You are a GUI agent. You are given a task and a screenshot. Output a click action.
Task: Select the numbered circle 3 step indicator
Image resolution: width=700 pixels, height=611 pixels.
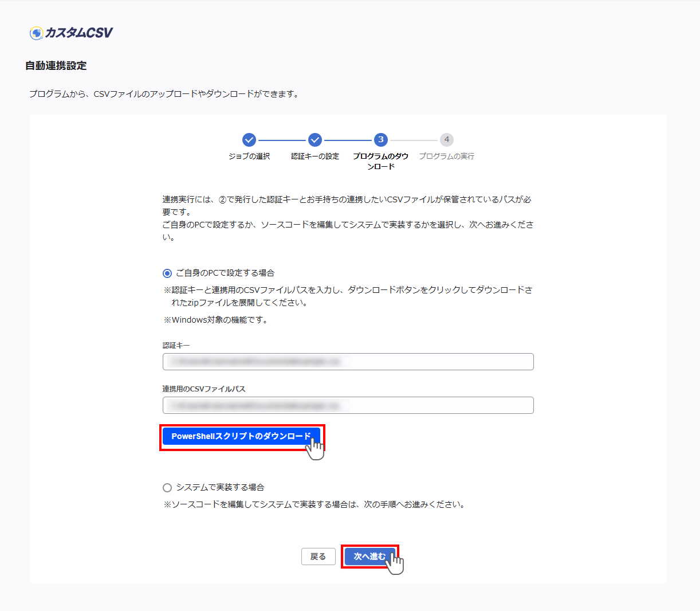(380, 139)
